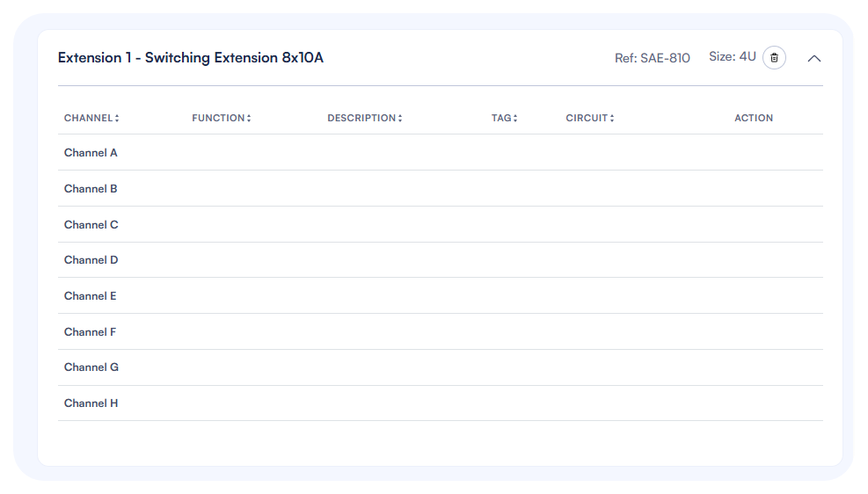Select the Channel F entry
868x494 pixels.
coord(91,332)
